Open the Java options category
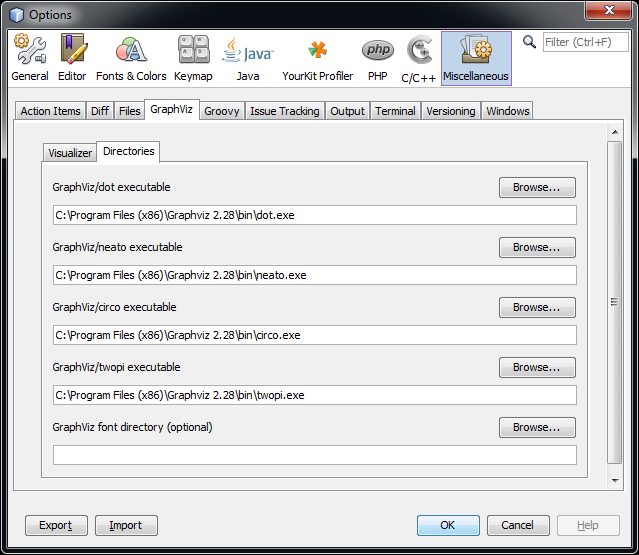 pyautogui.click(x=248, y=58)
